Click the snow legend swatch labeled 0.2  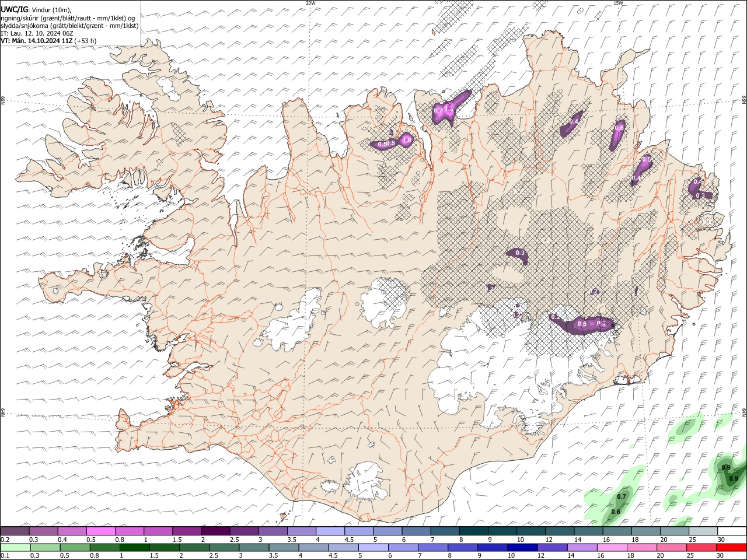[x=15, y=531]
